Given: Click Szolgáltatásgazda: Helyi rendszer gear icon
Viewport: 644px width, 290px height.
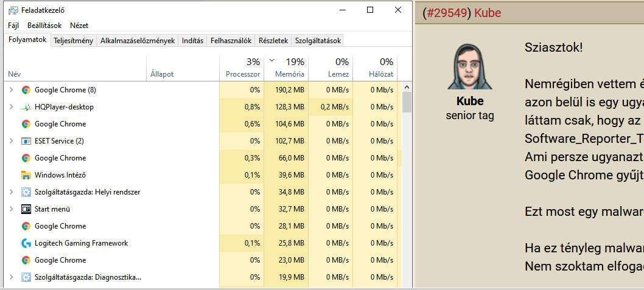Looking at the screenshot, I should (x=26, y=192).
